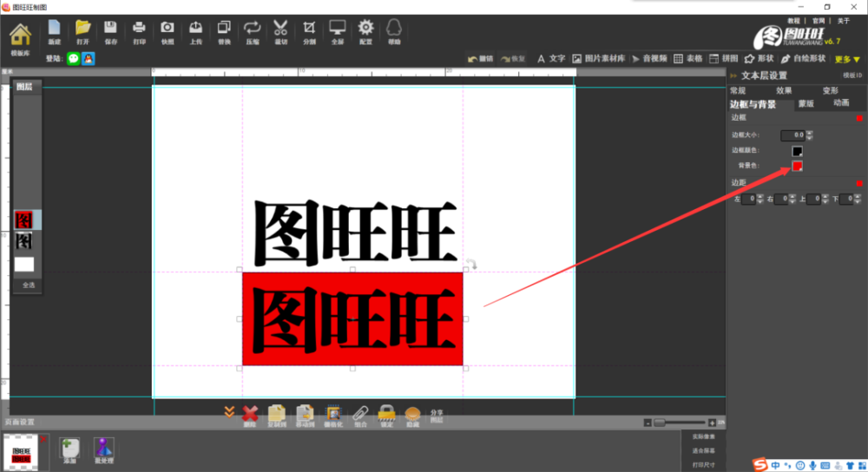Viewport: 868px width, 472px height.
Task: Open the 关于 about link
Action: [844, 21]
